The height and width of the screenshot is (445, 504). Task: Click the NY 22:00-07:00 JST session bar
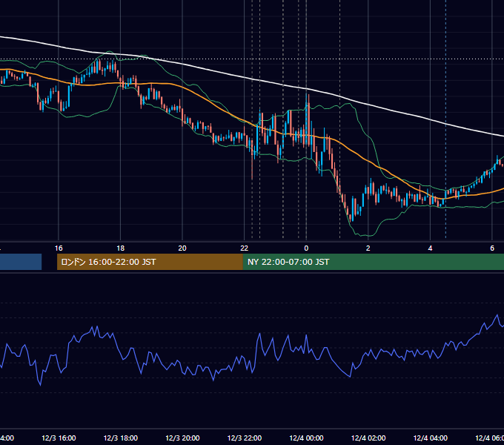[x=373, y=262]
